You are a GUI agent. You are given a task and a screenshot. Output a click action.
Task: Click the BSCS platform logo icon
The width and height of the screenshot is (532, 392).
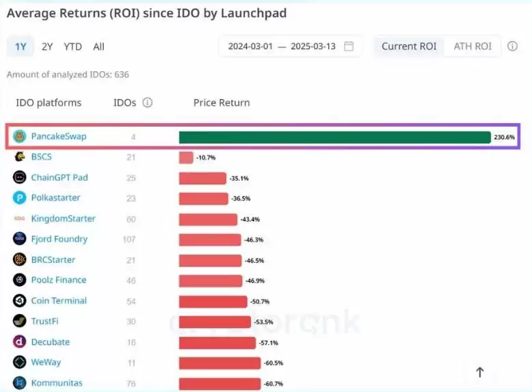click(x=19, y=157)
